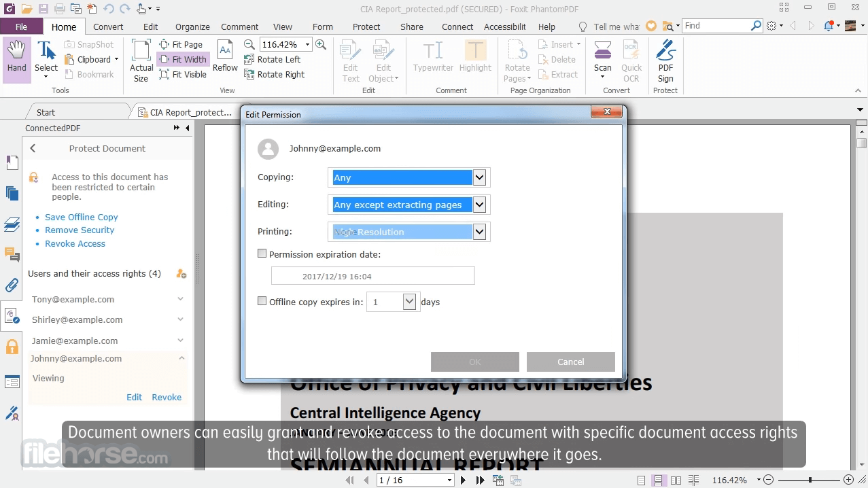The width and height of the screenshot is (868, 488).
Task: Switch to the Share ribbon tab
Action: pos(412,27)
